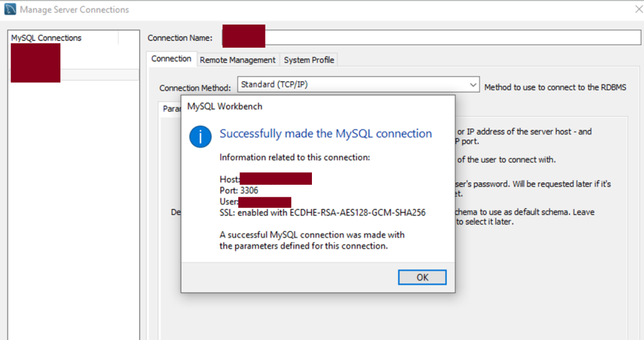
Task: Click the MySQL Connections column header
Action: coord(64,38)
